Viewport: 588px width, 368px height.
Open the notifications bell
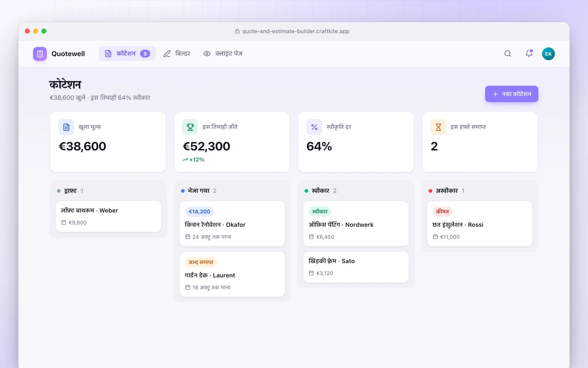point(529,54)
